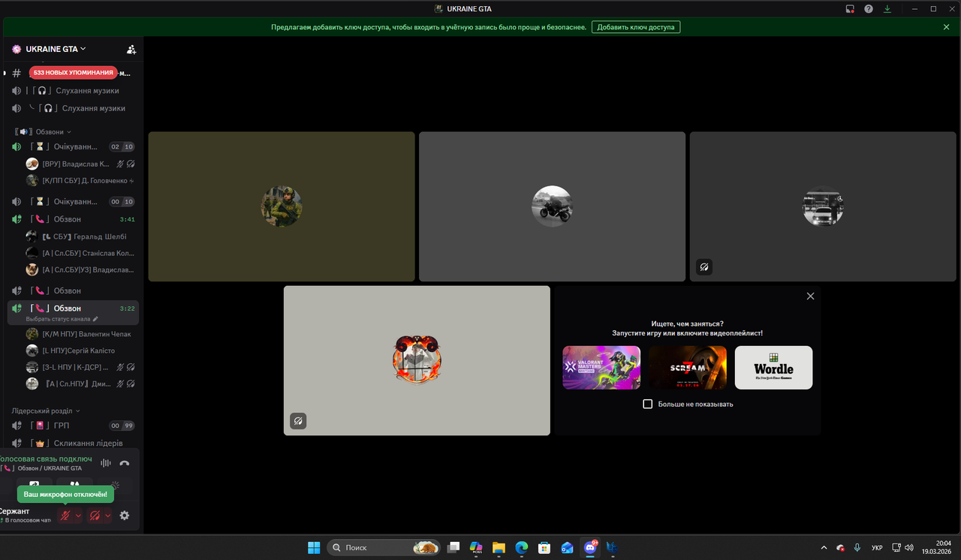Click the deafened headphone badge on bottom-center video tile
The image size is (961, 560).
(x=298, y=421)
